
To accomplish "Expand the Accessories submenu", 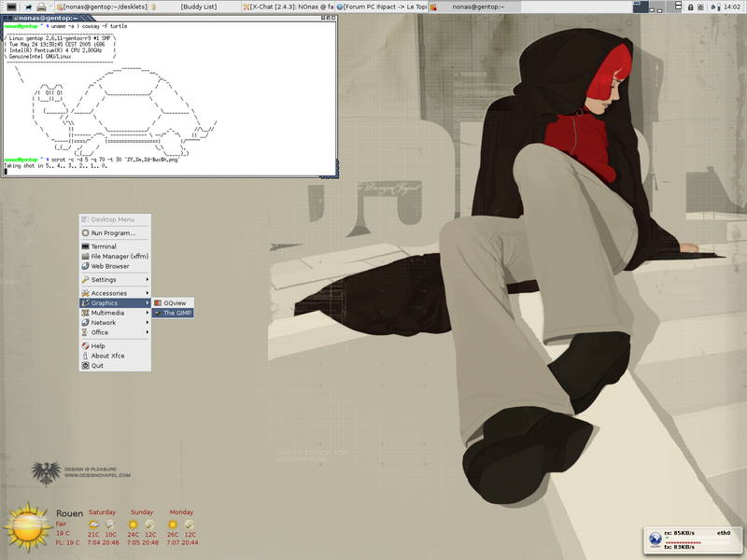I will click(115, 293).
